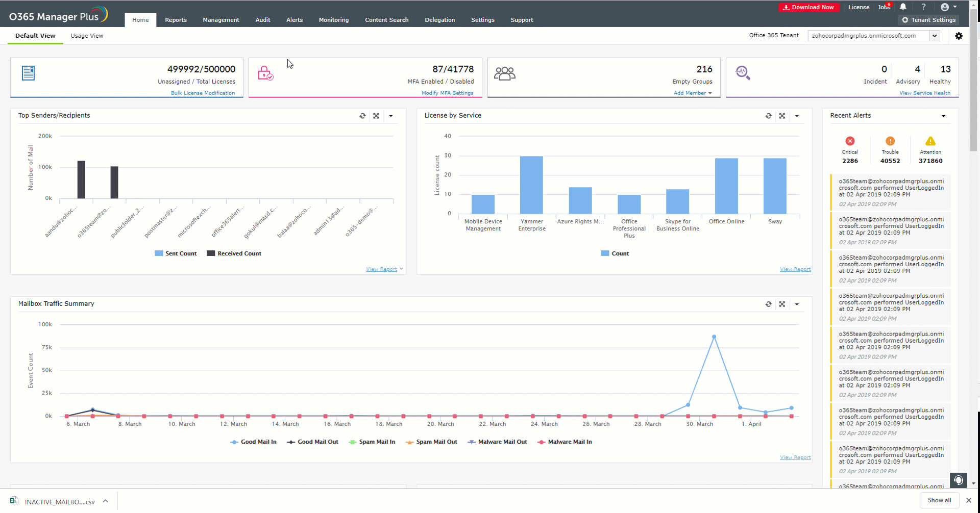Refresh the License by Service widget

(769, 116)
